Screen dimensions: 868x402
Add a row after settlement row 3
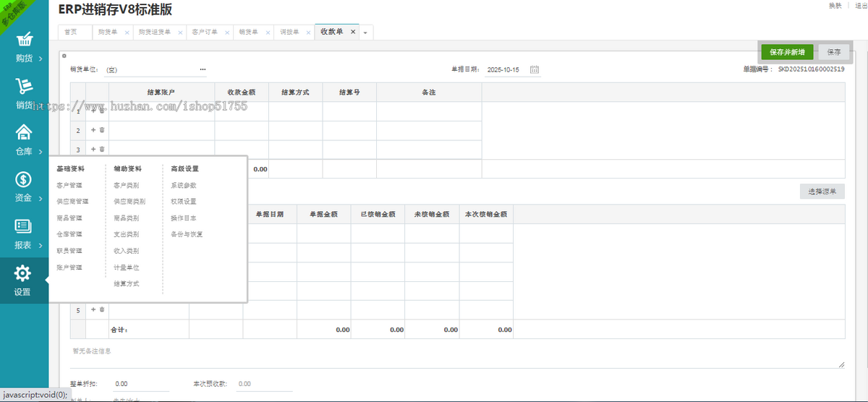pyautogui.click(x=93, y=149)
